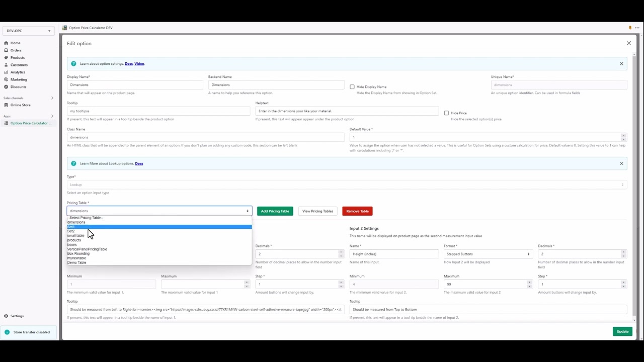Select Set2 from pricing table list

[159, 231]
